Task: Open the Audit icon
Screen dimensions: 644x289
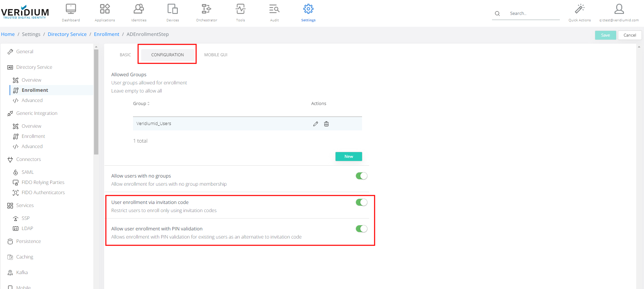Action: [274, 9]
